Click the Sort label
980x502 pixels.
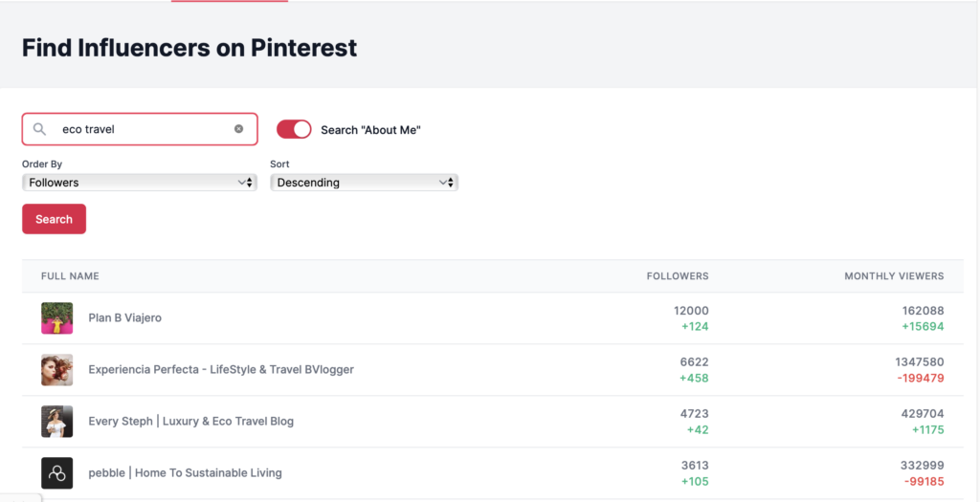click(x=279, y=164)
